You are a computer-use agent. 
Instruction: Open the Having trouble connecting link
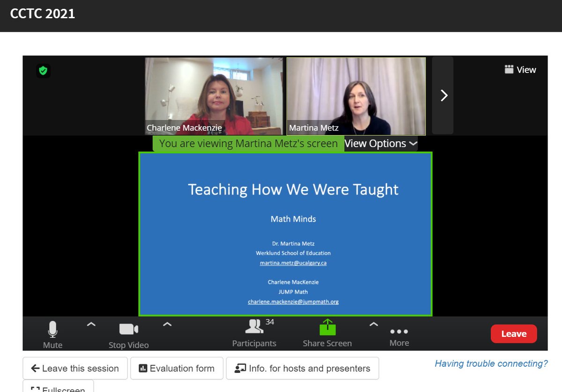pos(490,363)
